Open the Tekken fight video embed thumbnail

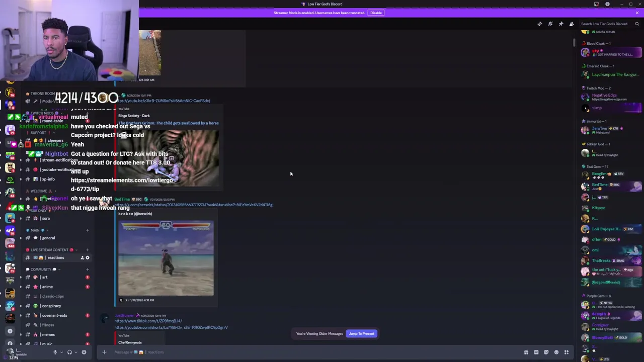pos(166,258)
